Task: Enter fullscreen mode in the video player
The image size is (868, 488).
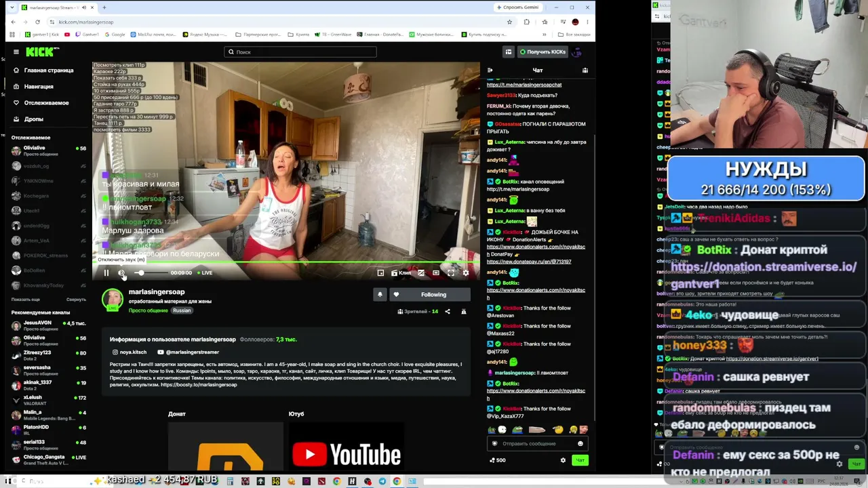Action: [x=451, y=273]
